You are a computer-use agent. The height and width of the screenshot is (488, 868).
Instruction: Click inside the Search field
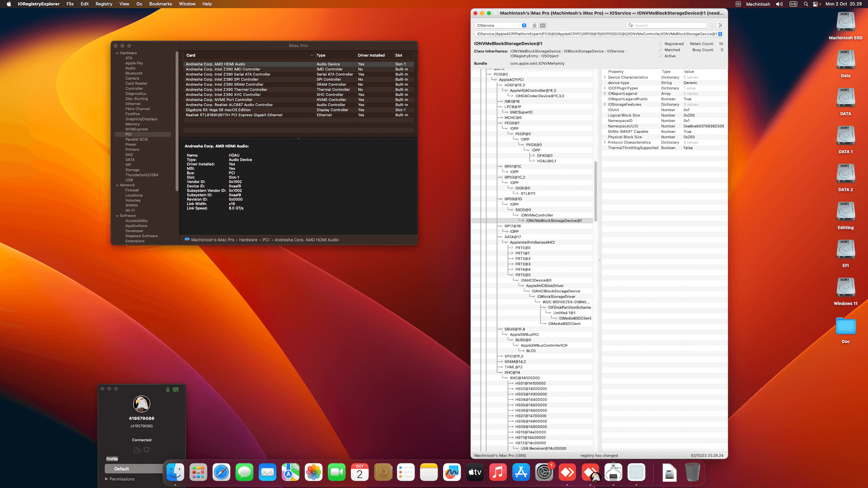[665, 25]
